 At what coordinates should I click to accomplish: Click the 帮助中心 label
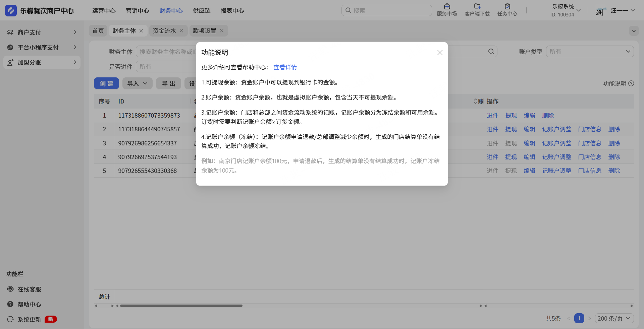(x=30, y=305)
